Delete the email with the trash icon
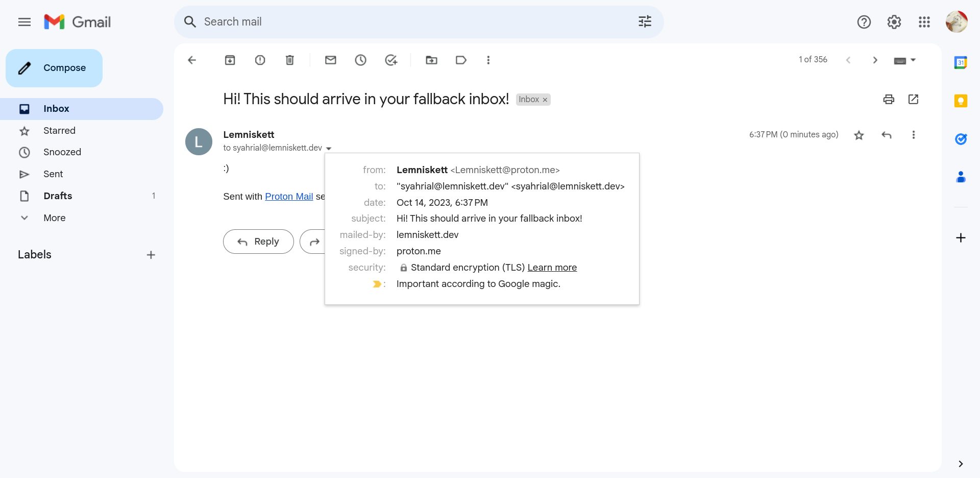Image resolution: width=980 pixels, height=478 pixels. coord(290,60)
